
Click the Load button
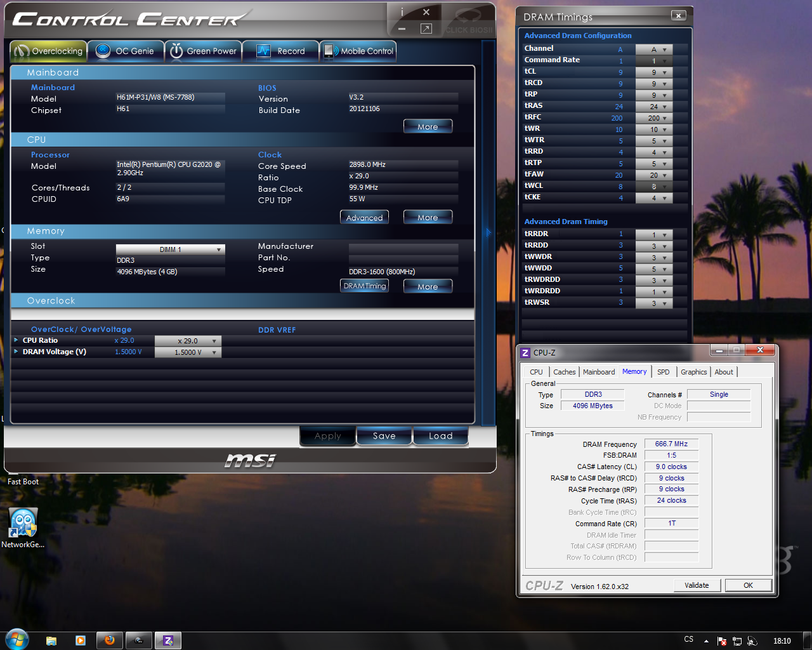[440, 435]
